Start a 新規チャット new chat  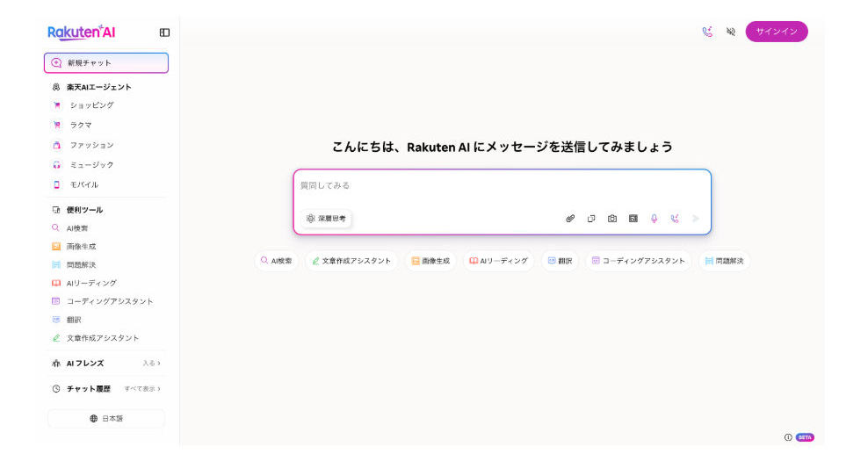click(x=106, y=63)
